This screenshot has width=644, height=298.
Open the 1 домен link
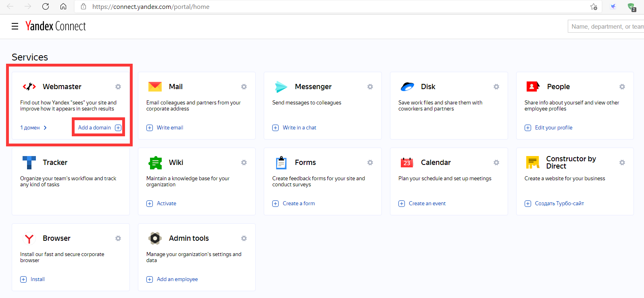pyautogui.click(x=33, y=127)
